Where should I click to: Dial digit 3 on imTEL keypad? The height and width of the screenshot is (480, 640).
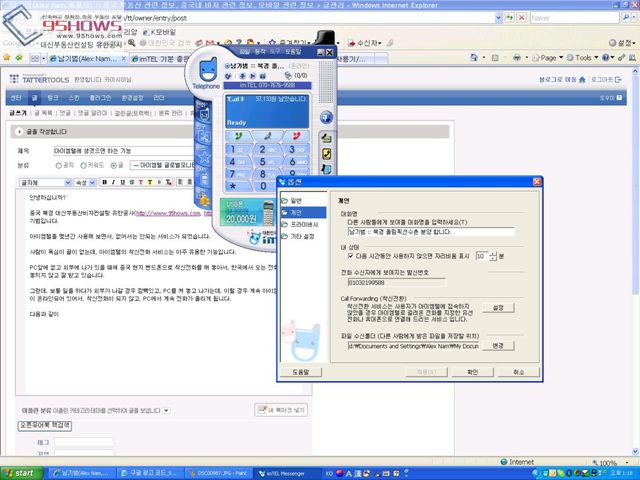[x=297, y=149]
